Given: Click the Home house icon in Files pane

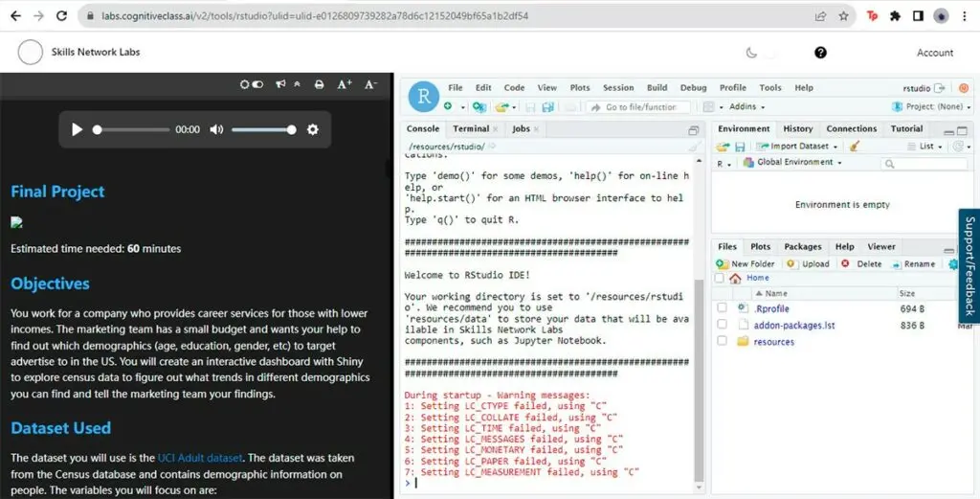Looking at the screenshot, I should 735,279.
